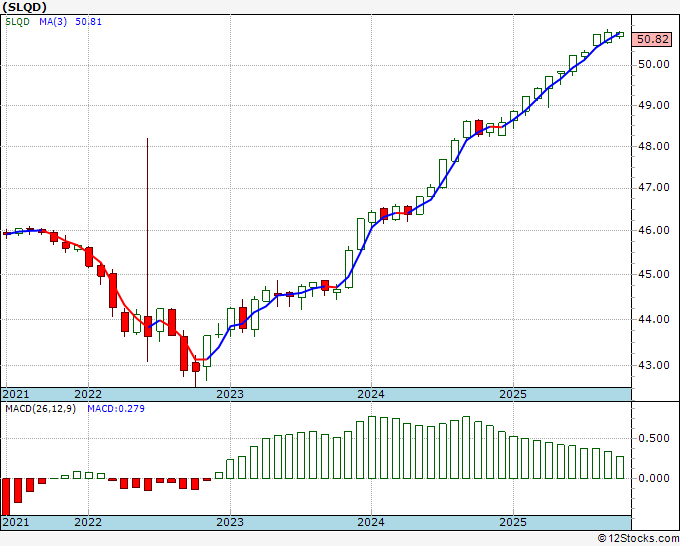Click the first red MACD bar in 2021
This screenshot has height=546, width=680.
click(6, 497)
